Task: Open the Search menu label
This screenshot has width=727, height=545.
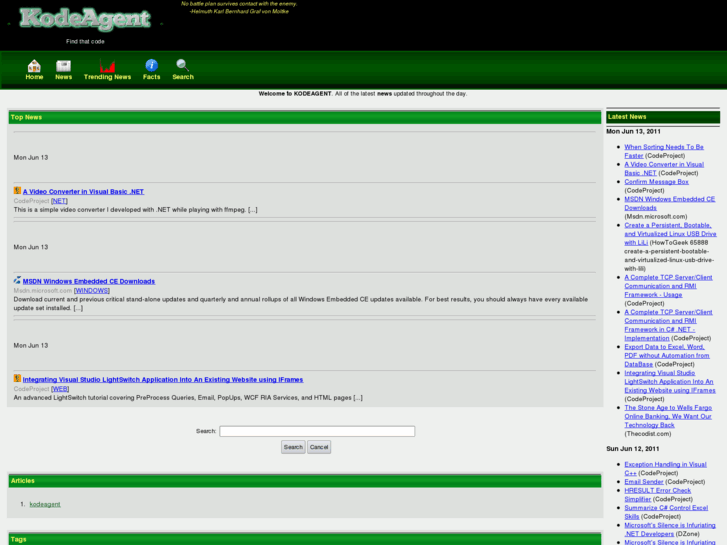Action: [x=183, y=77]
